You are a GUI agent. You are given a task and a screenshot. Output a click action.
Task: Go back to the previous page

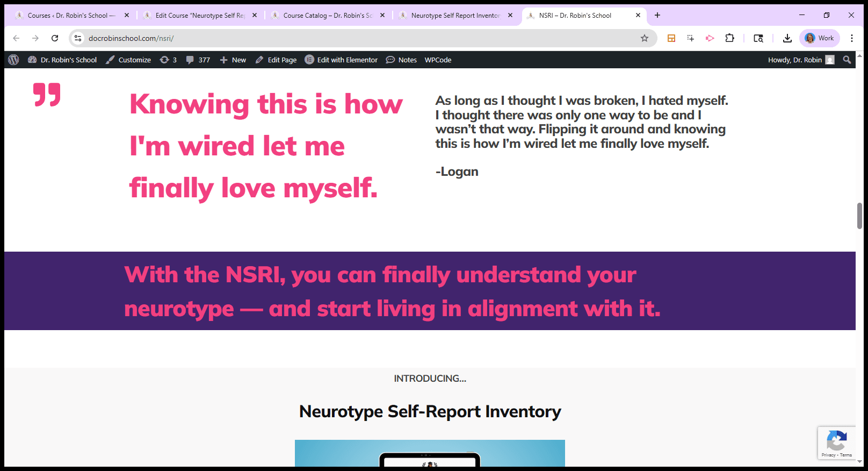click(x=16, y=38)
